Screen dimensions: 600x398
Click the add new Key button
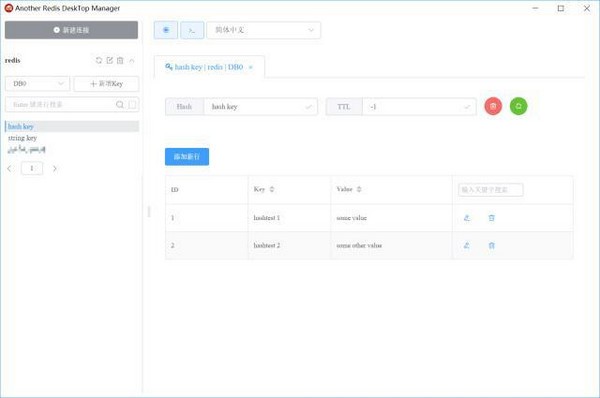point(106,83)
